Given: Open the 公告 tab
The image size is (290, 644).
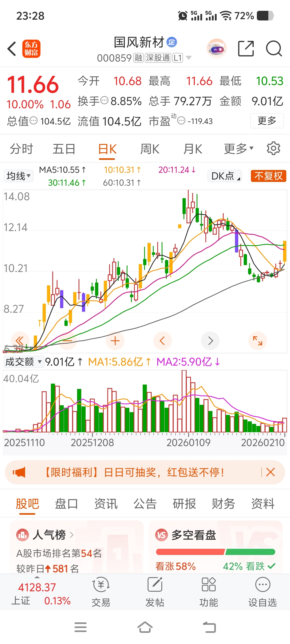Looking at the screenshot, I should (145, 503).
